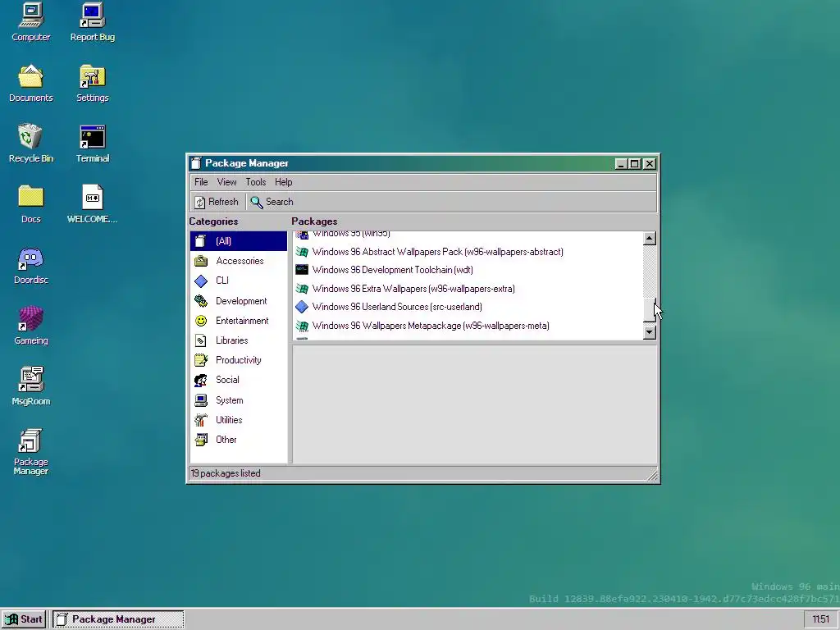840x630 pixels.
Task: Open the Computer desktop icon
Action: point(30,22)
